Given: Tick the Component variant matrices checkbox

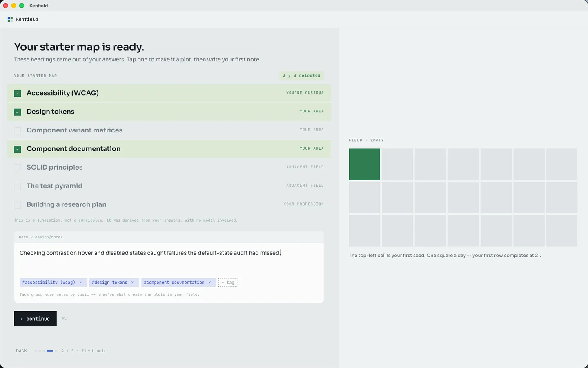Looking at the screenshot, I should 18,130.
